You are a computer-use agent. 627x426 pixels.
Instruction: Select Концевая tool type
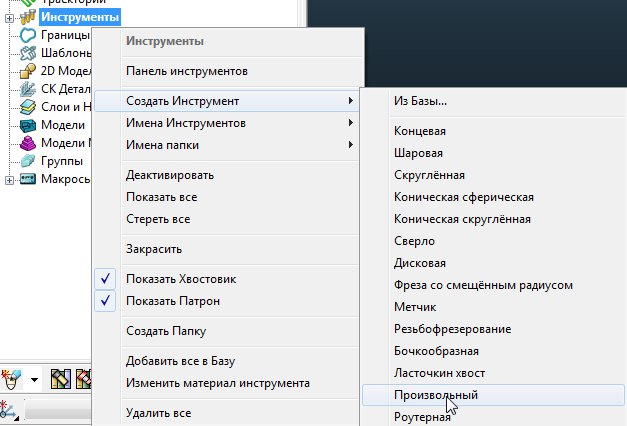pos(493,131)
